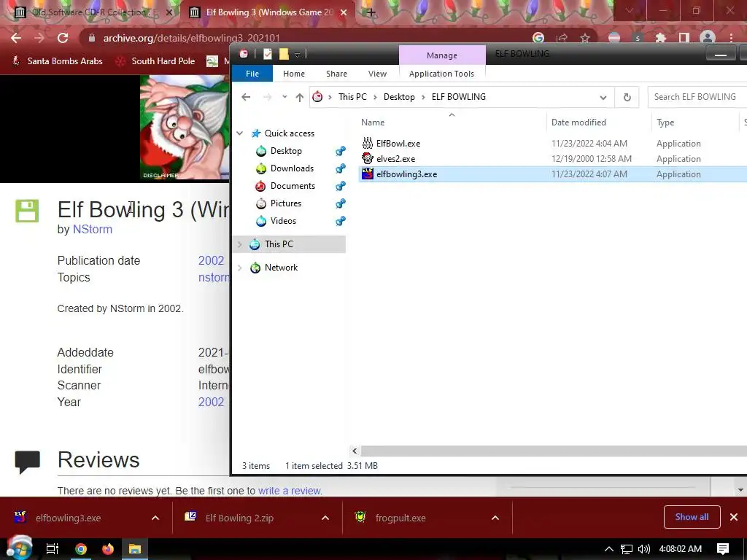Click the archive.org address bar URL
747x560 pixels.
tap(192, 38)
